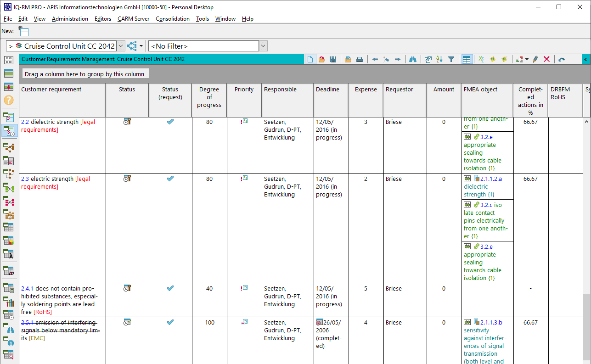Open the CARM Server menu
Screen dimensions: 591x364
pos(133,19)
